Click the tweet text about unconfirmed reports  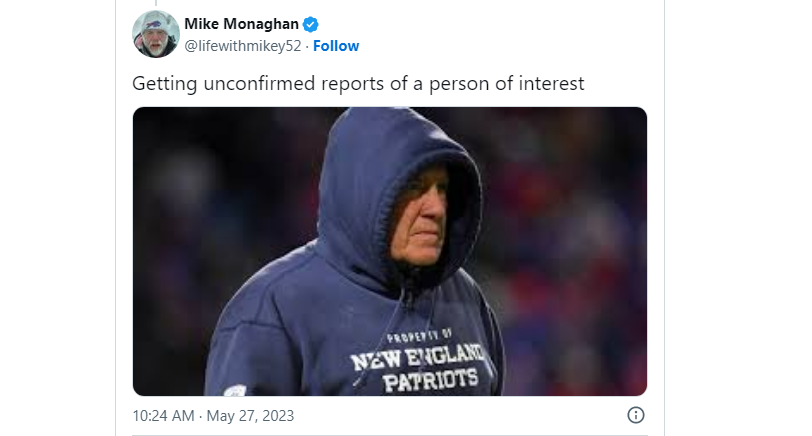[358, 83]
